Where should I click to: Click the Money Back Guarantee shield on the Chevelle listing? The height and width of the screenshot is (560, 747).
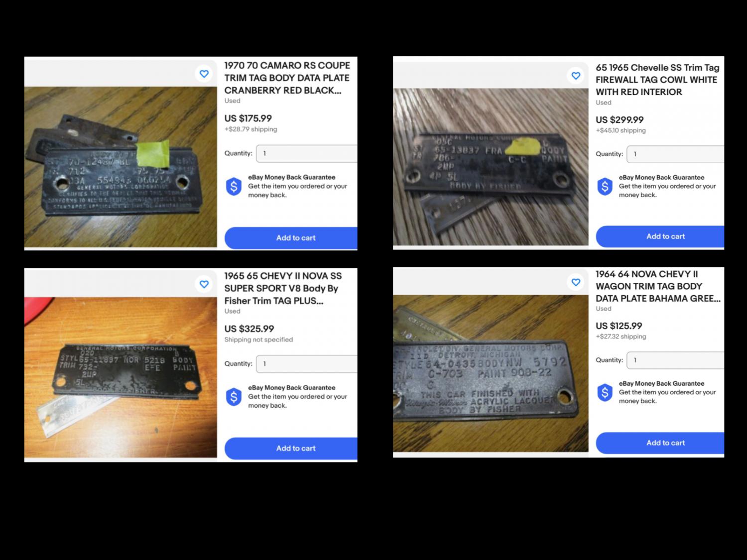click(x=605, y=187)
